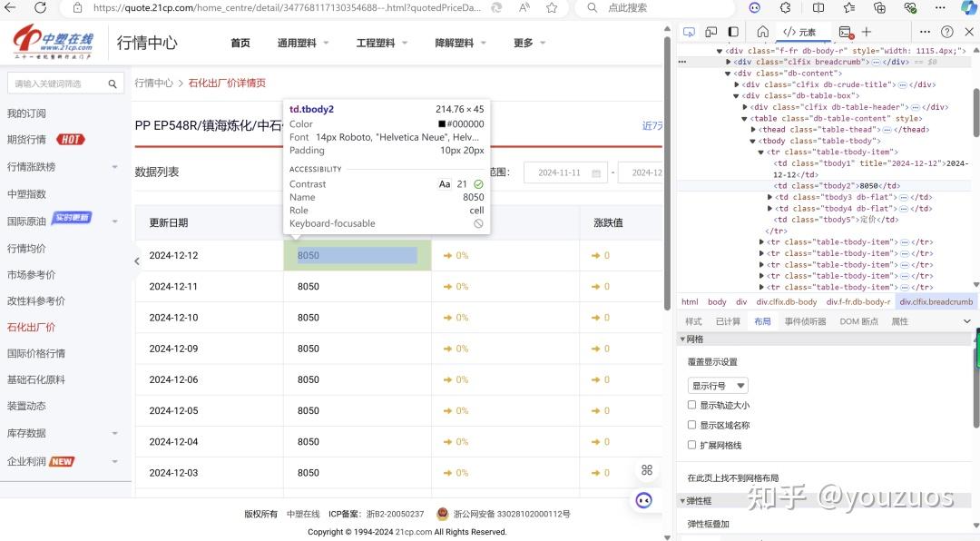Switch to the 元素 DevTools tab
Viewport: 980px width, 541px height.
800,32
